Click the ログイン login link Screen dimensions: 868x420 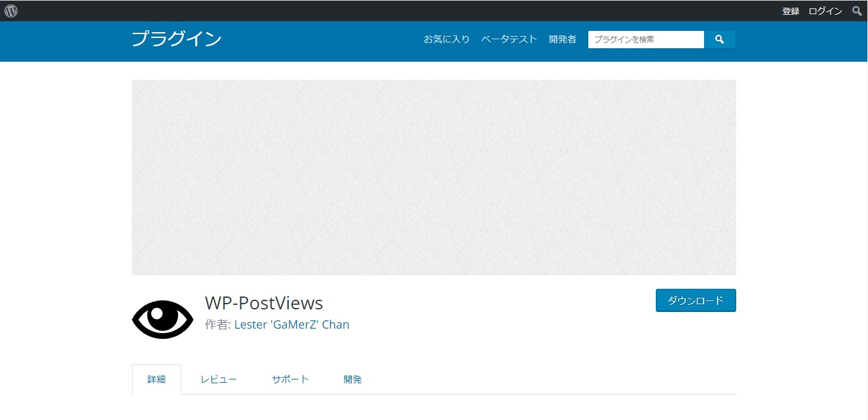[826, 11]
